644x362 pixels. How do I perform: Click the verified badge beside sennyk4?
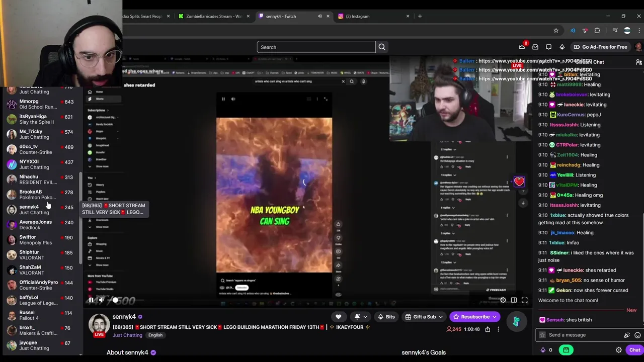(x=140, y=317)
